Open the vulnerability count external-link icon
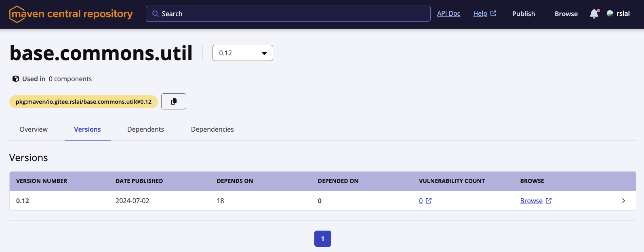This screenshot has height=252, width=644. click(429, 201)
